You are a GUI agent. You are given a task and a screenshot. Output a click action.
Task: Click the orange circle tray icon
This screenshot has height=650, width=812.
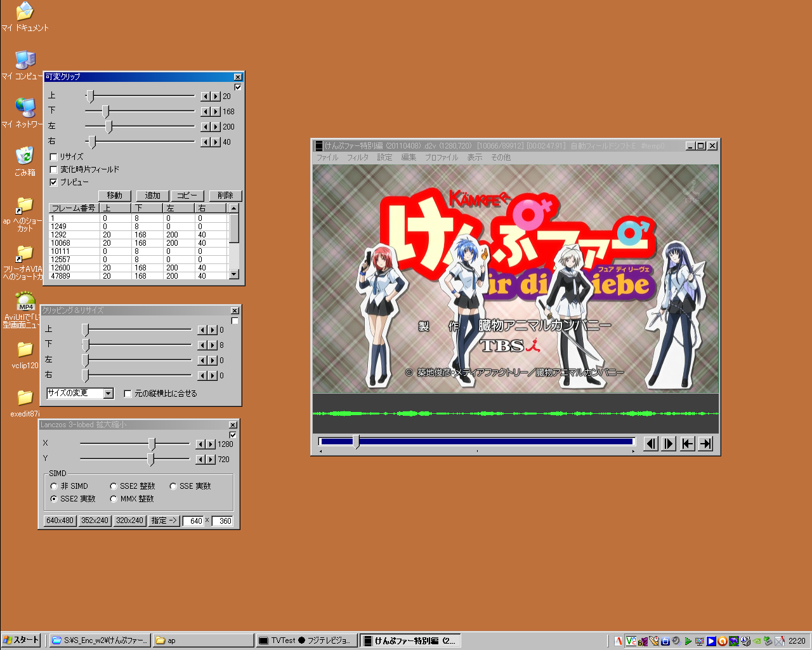(x=722, y=641)
